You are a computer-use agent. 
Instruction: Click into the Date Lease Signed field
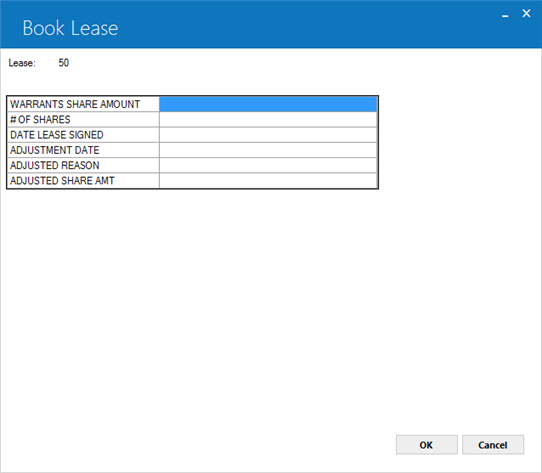tap(268, 135)
